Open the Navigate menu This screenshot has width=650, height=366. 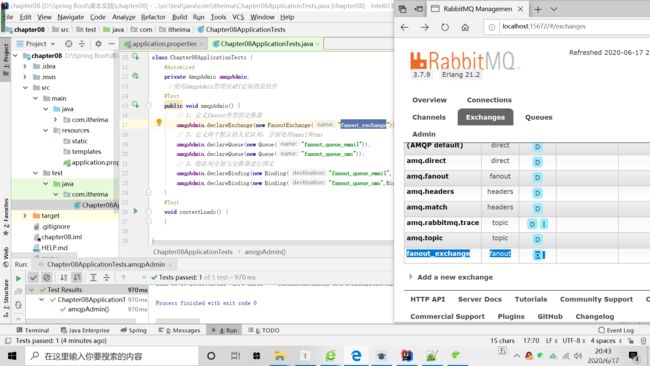(x=70, y=17)
